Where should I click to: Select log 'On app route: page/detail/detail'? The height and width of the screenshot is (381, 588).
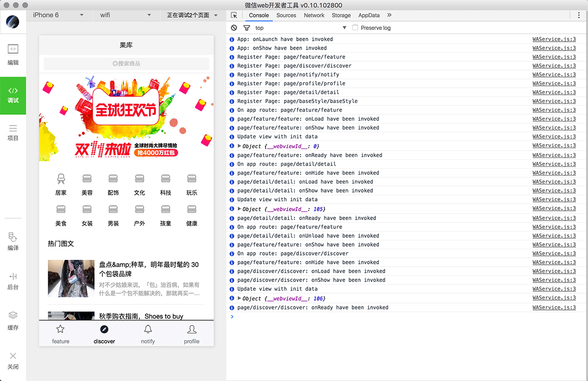point(287,164)
